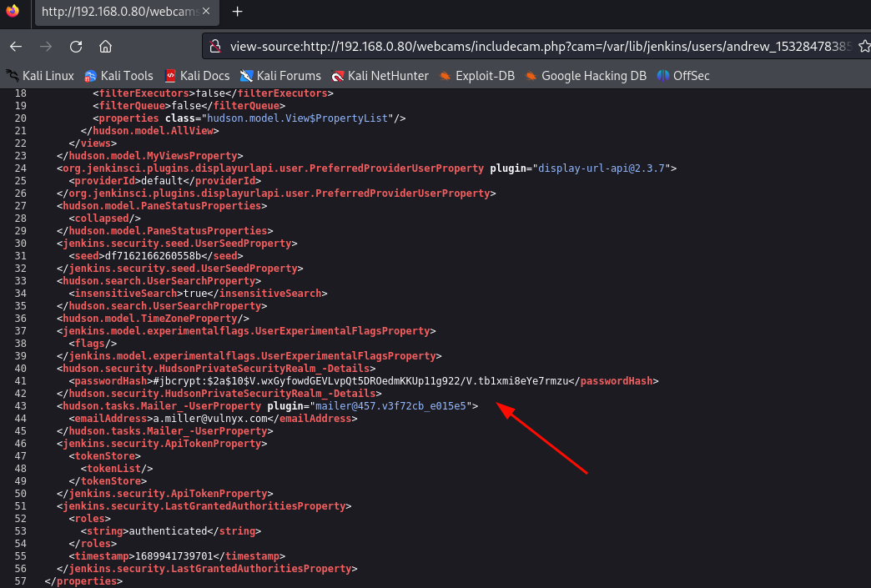Open Kali Docs bookmark
This screenshot has height=588, width=871.
[x=197, y=76]
